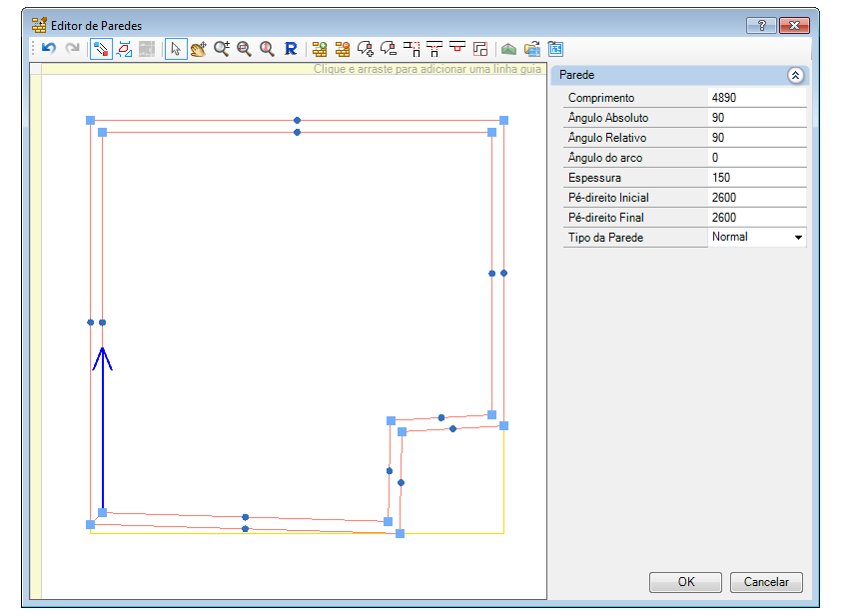Click the help question mark button
858x616 pixels.
click(x=761, y=25)
